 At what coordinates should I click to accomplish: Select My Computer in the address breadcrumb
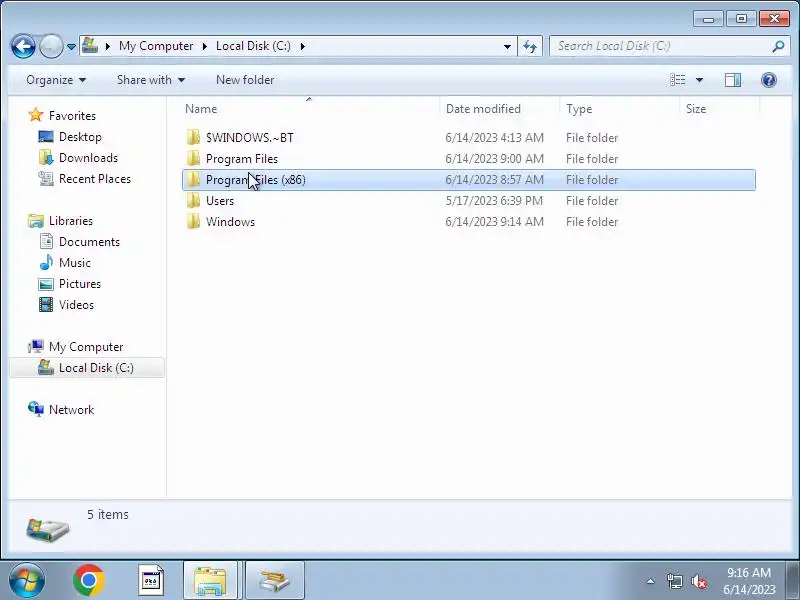pos(156,46)
